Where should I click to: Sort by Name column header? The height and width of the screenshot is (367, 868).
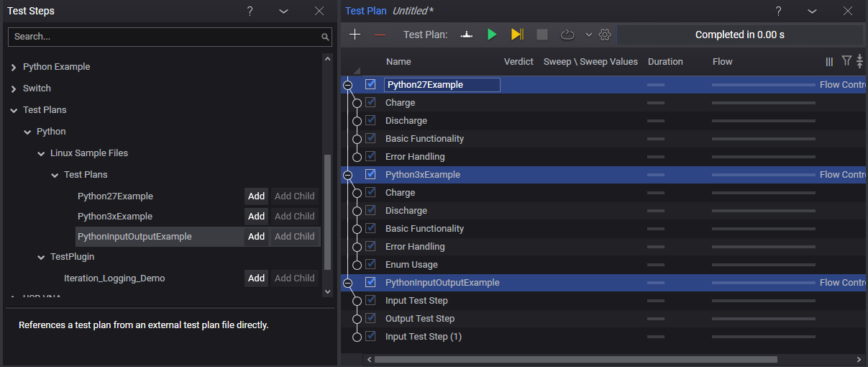[398, 62]
